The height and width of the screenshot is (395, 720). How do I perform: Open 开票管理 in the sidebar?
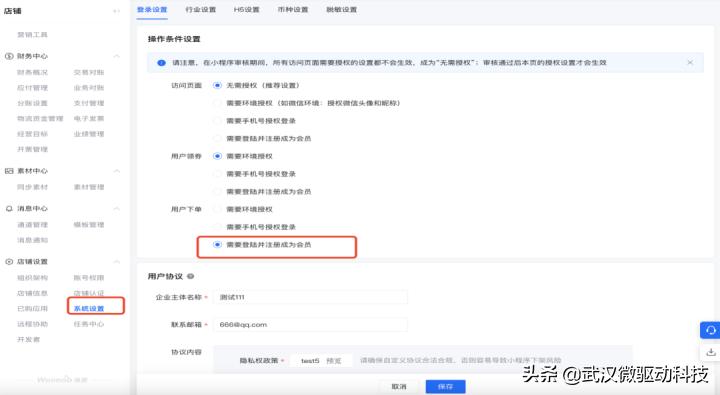point(32,149)
